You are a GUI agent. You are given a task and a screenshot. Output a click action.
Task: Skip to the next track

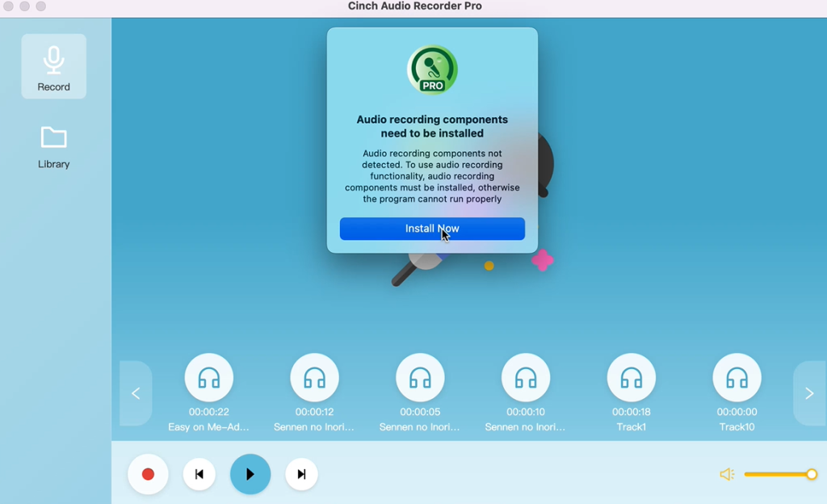(301, 474)
